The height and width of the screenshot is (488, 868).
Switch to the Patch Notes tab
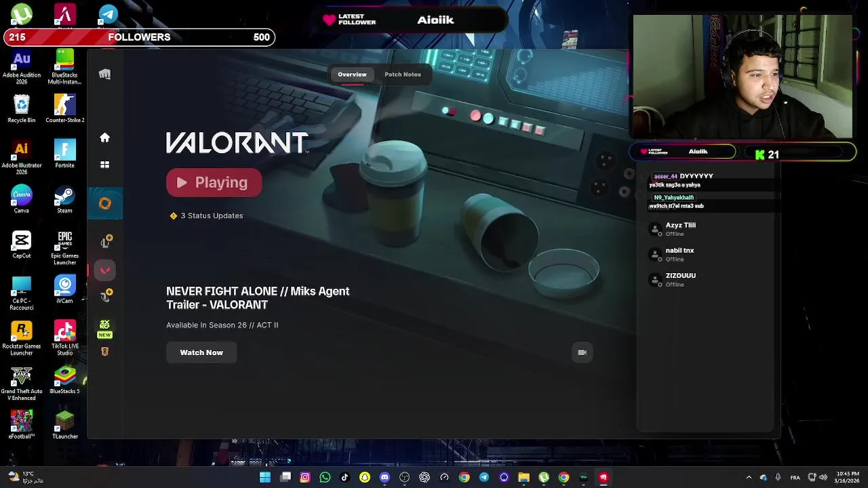coord(403,75)
